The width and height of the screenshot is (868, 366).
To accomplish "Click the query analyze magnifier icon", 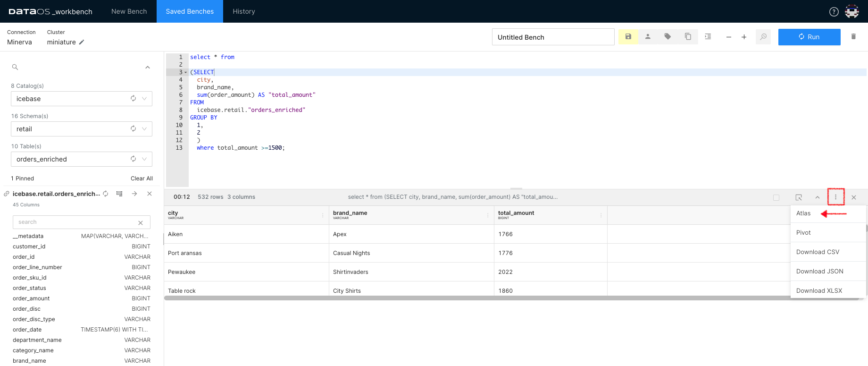I will (763, 37).
